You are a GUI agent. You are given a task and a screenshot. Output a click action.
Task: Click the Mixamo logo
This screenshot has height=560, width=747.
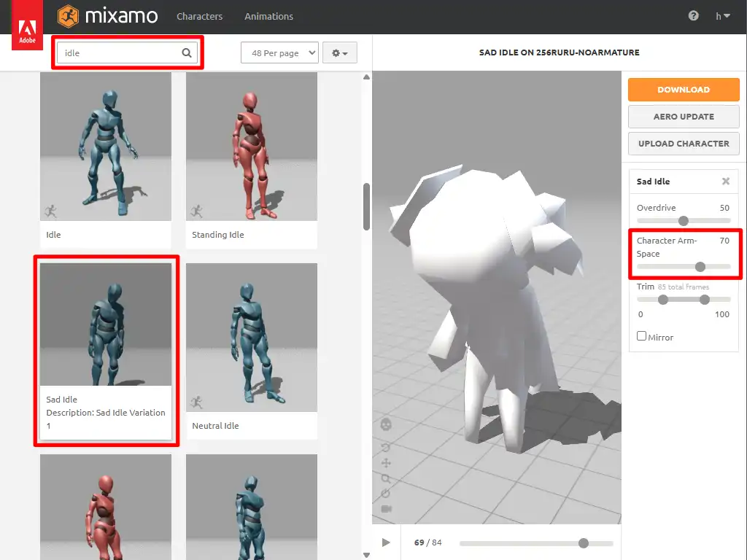tap(108, 15)
